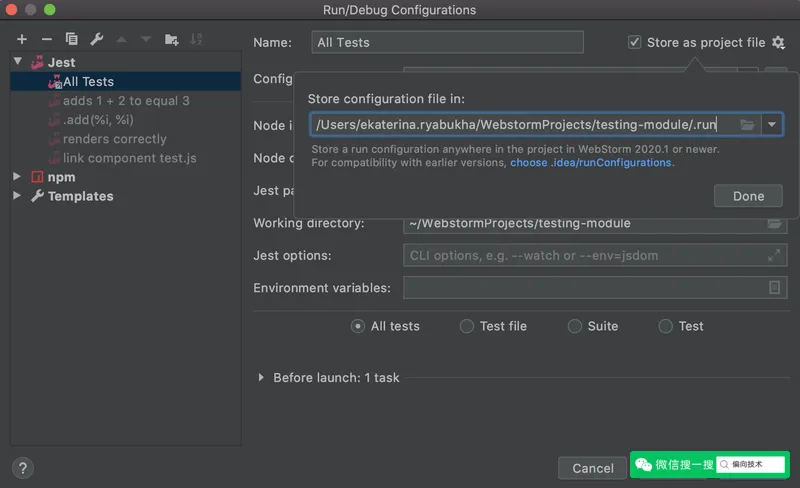The width and height of the screenshot is (800, 488).
Task: Open the gear settings next to Store as project file
Action: [778, 42]
